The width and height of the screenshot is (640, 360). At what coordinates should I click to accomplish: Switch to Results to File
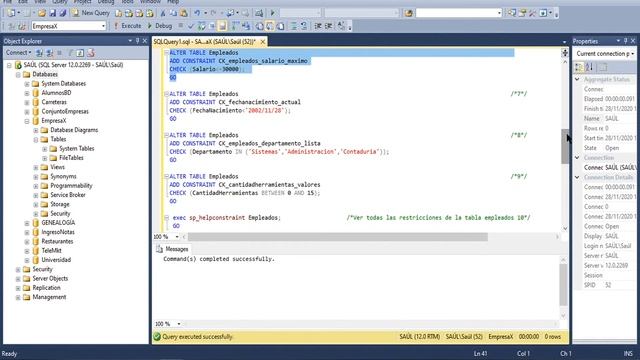280,26
